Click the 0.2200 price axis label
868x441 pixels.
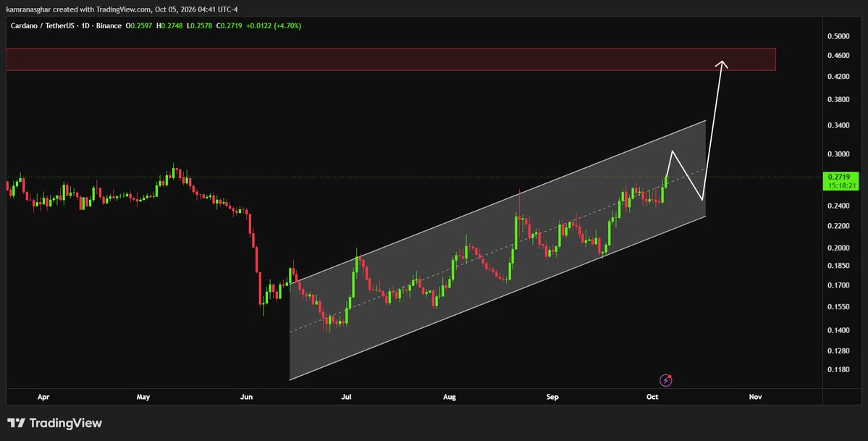click(838, 226)
